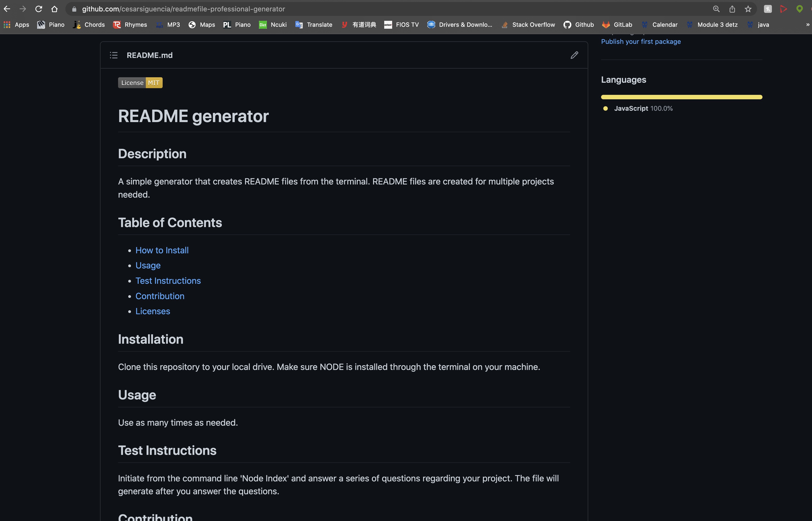Click the How to Install link
Screen dimensions: 812x521
[162, 250]
